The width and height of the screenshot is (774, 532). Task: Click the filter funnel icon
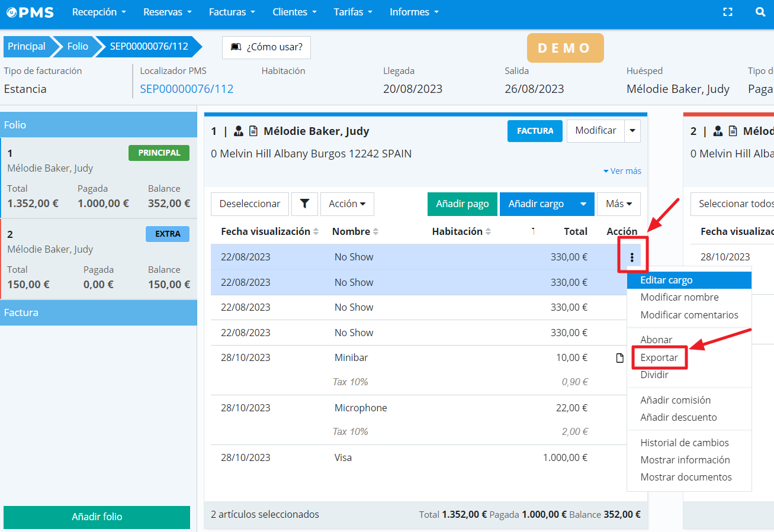click(304, 204)
